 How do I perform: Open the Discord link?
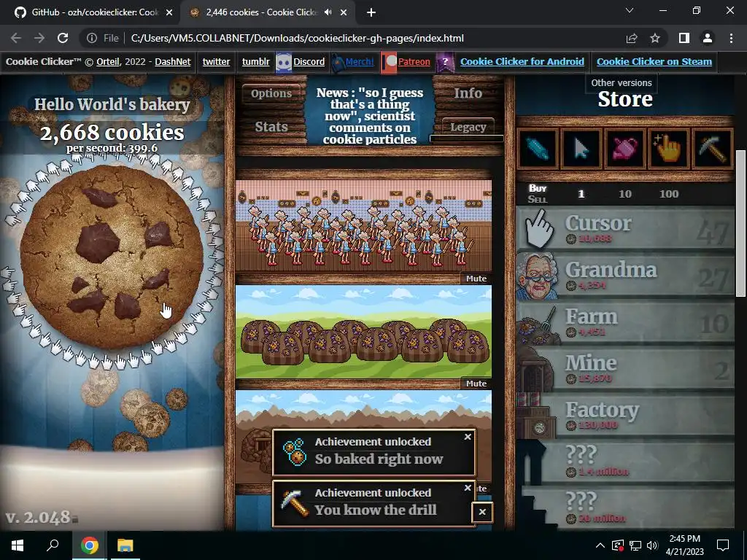309,61
